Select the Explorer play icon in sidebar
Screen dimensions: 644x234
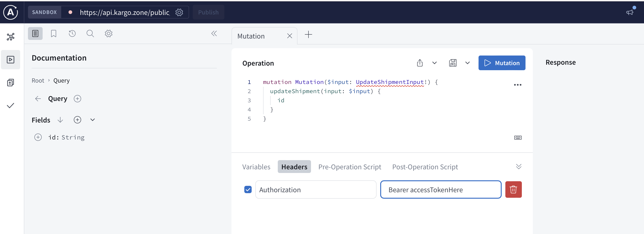pyautogui.click(x=11, y=59)
